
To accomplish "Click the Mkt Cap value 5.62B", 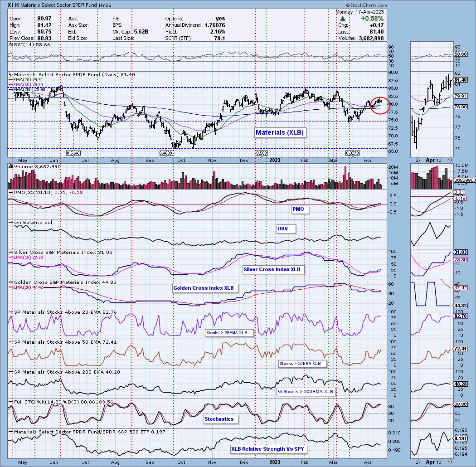I will pyautogui.click(x=141, y=32).
